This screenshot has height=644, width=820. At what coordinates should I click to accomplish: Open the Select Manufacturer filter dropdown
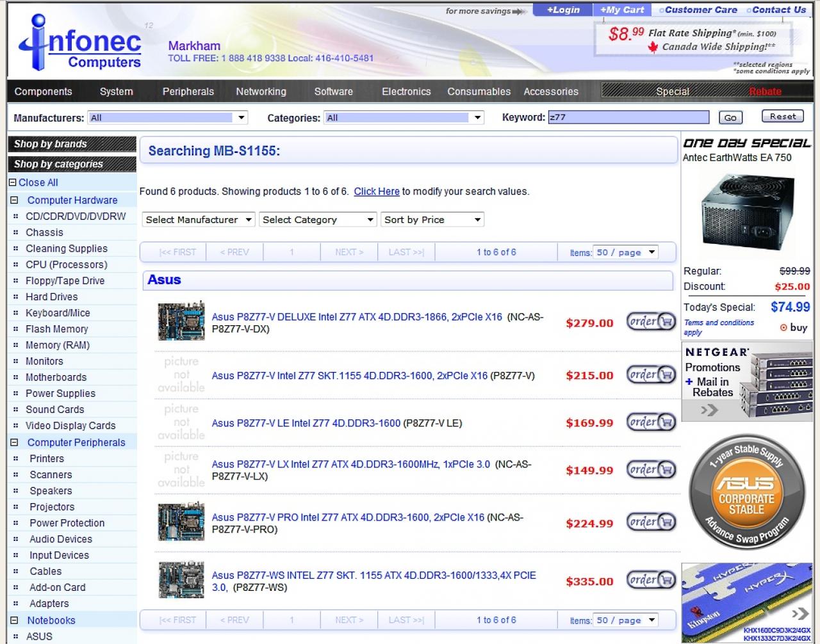coord(199,220)
